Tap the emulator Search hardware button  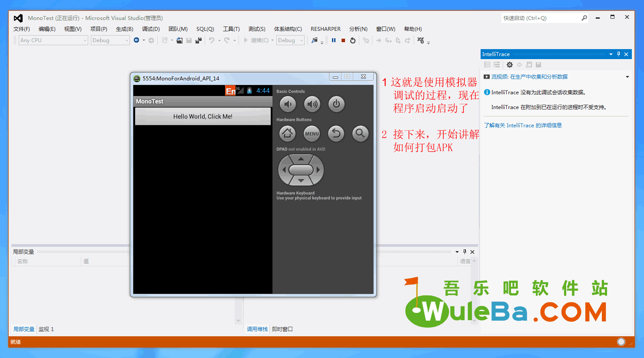[x=360, y=134]
